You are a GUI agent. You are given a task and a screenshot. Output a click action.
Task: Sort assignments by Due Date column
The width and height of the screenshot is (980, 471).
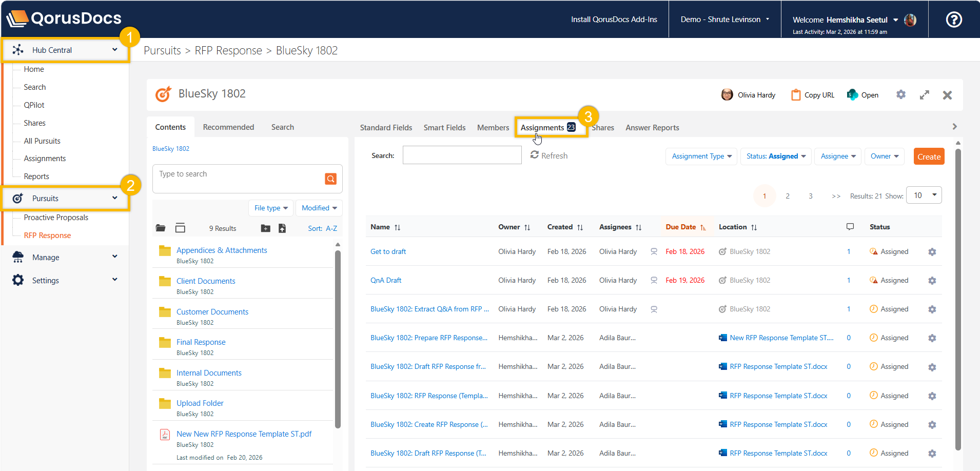click(x=681, y=227)
